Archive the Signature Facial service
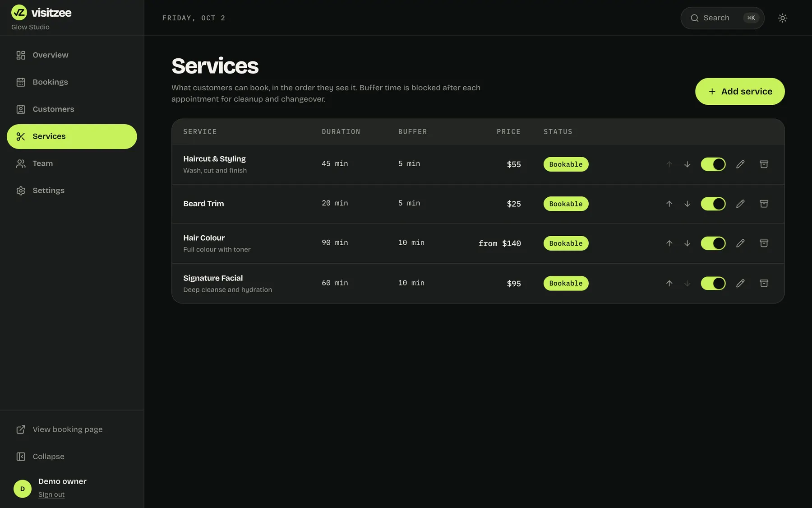Screen dimensions: 812x508 tap(764, 284)
